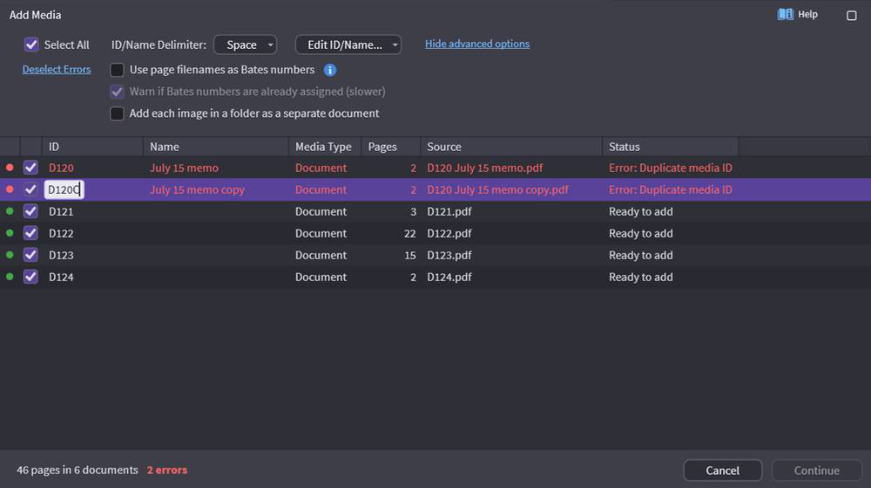
Task: Click green status dot for D122
Action: (9, 233)
